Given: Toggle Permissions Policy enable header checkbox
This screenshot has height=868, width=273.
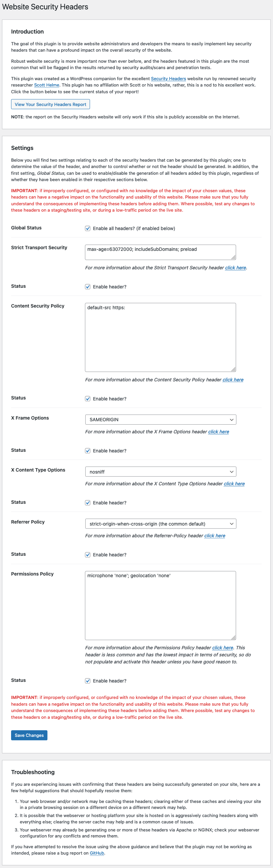Looking at the screenshot, I should pos(88,681).
